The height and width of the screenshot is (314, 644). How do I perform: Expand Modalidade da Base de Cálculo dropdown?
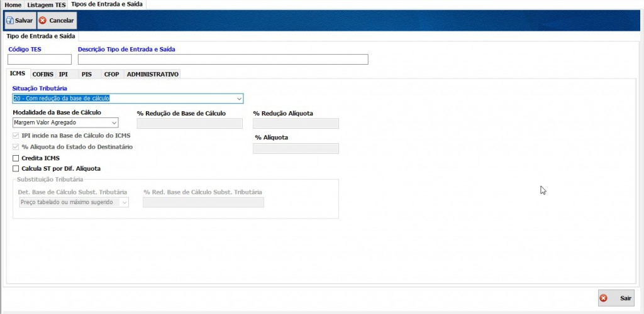click(114, 123)
